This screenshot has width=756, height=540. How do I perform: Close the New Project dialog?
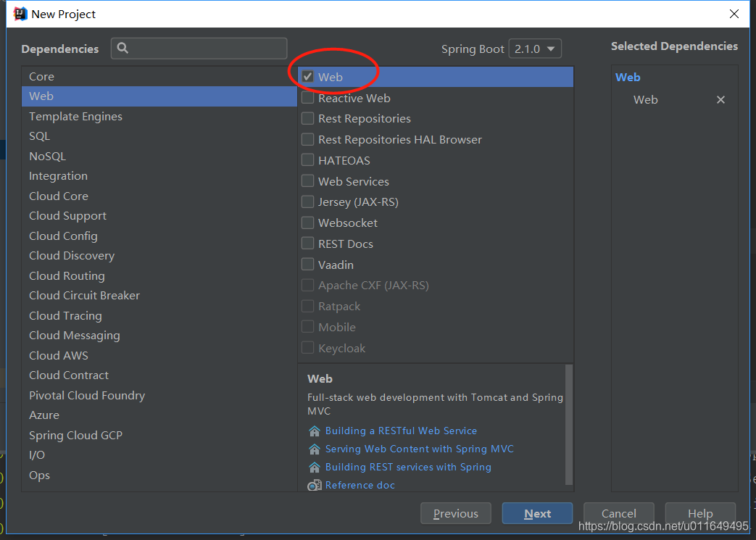click(734, 14)
